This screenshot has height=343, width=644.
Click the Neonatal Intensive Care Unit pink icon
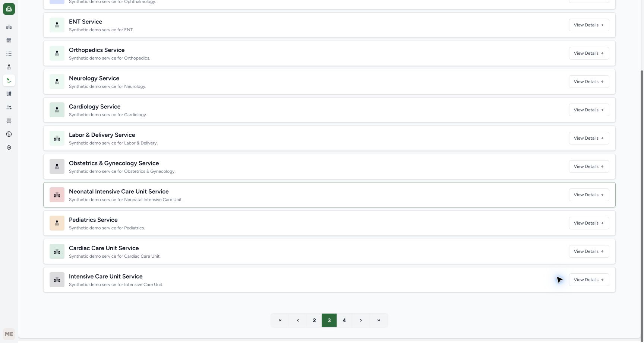(57, 195)
